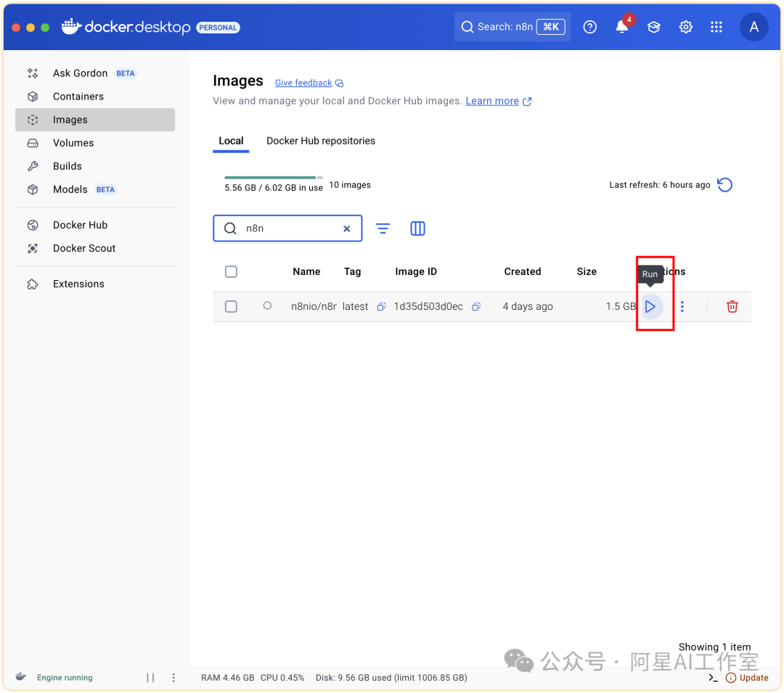The image size is (784, 693).
Task: Click the disk usage progress bar
Action: (274, 177)
